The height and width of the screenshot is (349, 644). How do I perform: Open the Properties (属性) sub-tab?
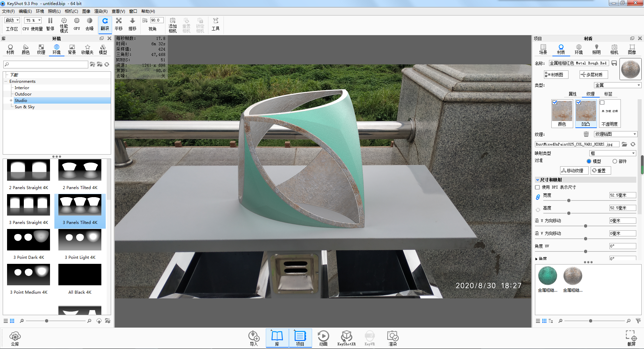coord(573,94)
